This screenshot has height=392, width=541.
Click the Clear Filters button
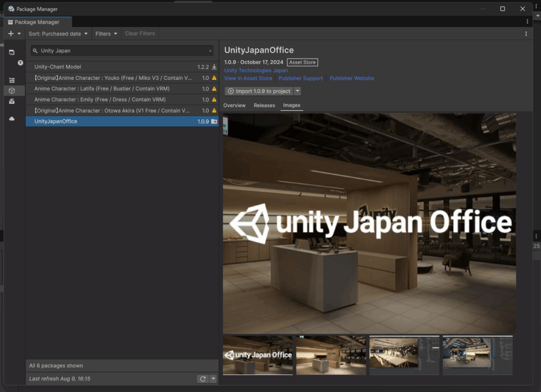(x=139, y=33)
